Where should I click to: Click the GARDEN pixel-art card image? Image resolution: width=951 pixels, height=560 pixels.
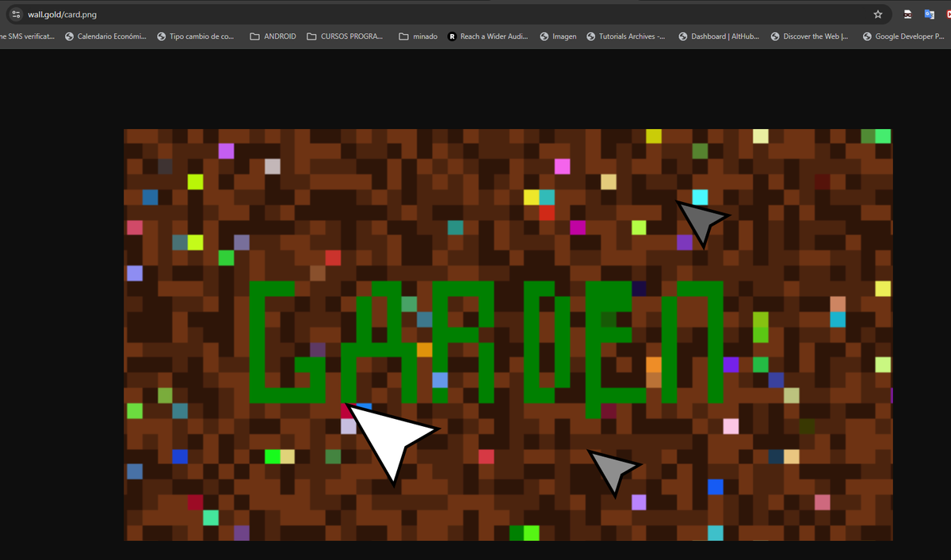tap(508, 335)
